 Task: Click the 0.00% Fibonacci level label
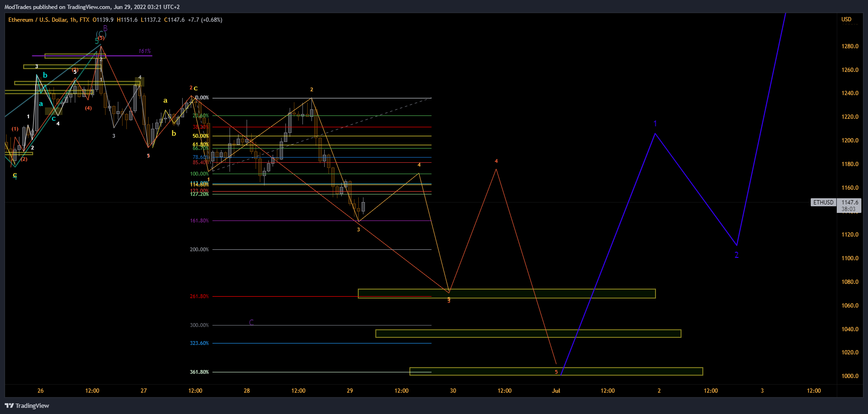point(202,98)
